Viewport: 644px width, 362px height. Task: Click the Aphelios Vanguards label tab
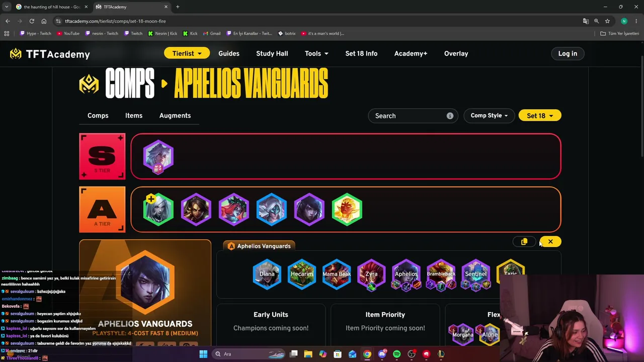click(259, 246)
